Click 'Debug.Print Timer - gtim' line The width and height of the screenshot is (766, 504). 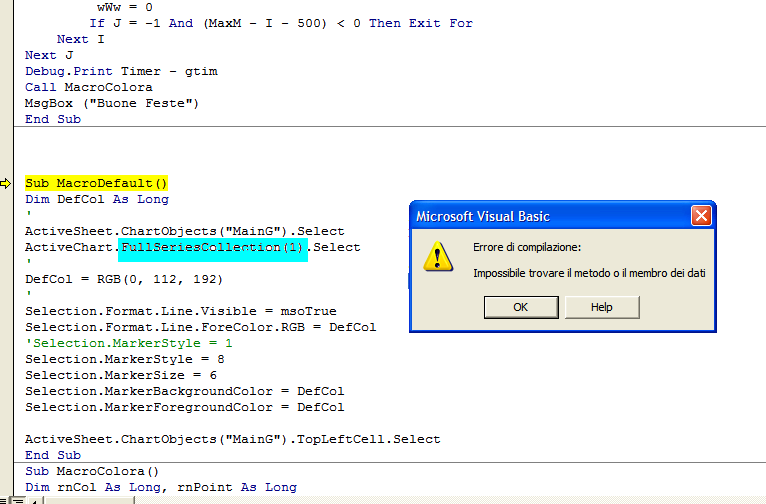pos(121,71)
